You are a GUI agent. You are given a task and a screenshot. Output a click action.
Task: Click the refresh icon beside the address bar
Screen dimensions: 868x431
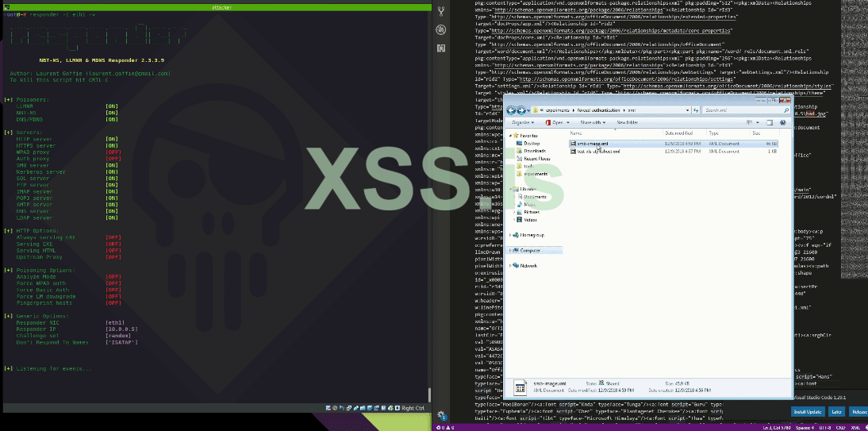[697, 110]
